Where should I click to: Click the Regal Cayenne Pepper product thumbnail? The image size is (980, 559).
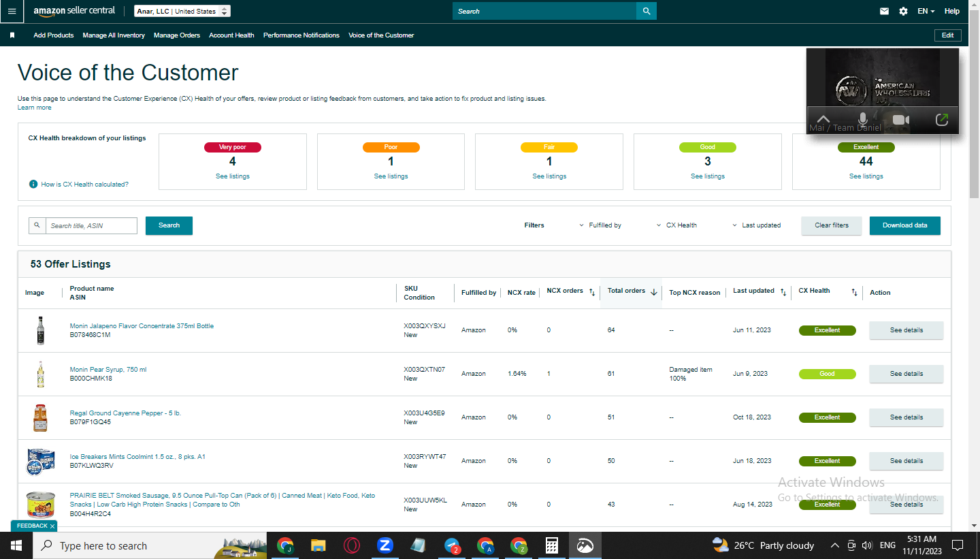pos(40,417)
